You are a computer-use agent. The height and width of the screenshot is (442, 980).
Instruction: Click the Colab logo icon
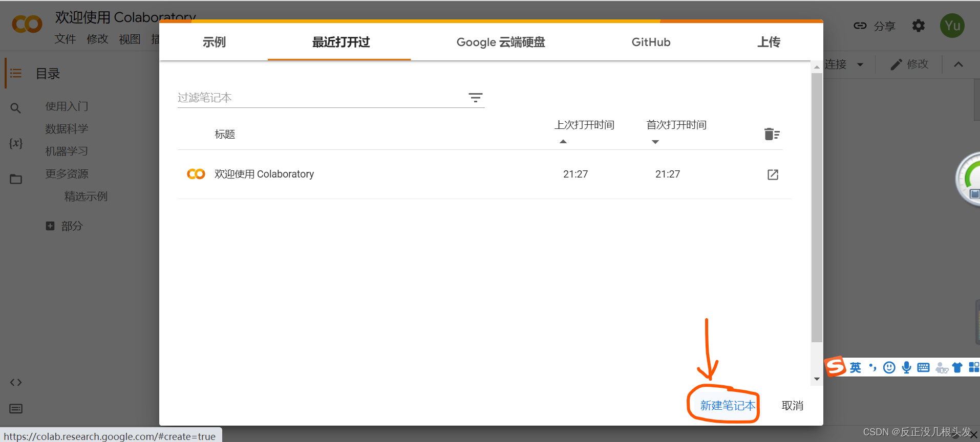click(x=27, y=24)
